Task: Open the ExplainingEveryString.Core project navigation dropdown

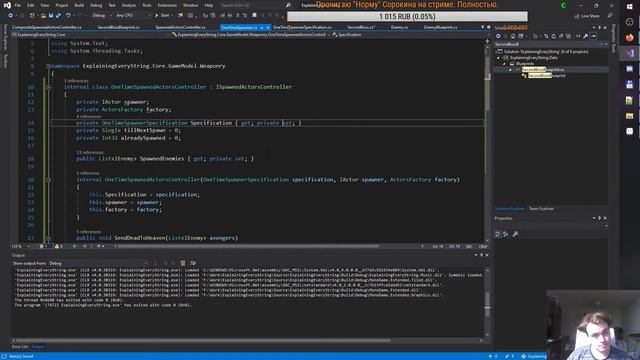Action: (90, 35)
